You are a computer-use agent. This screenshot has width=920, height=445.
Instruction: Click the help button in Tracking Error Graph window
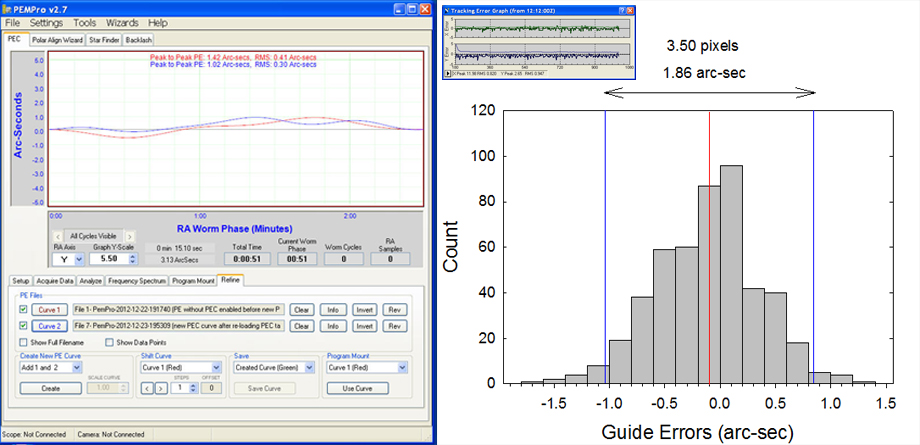pyautogui.click(x=622, y=11)
